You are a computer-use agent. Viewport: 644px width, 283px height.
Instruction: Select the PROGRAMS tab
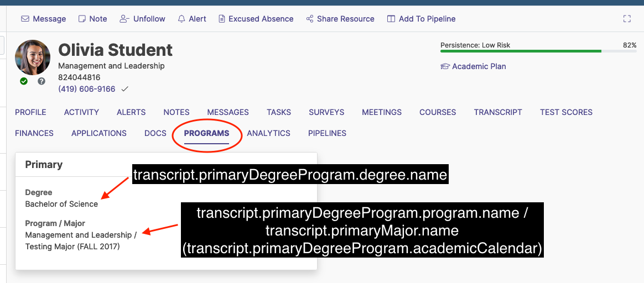[206, 133]
